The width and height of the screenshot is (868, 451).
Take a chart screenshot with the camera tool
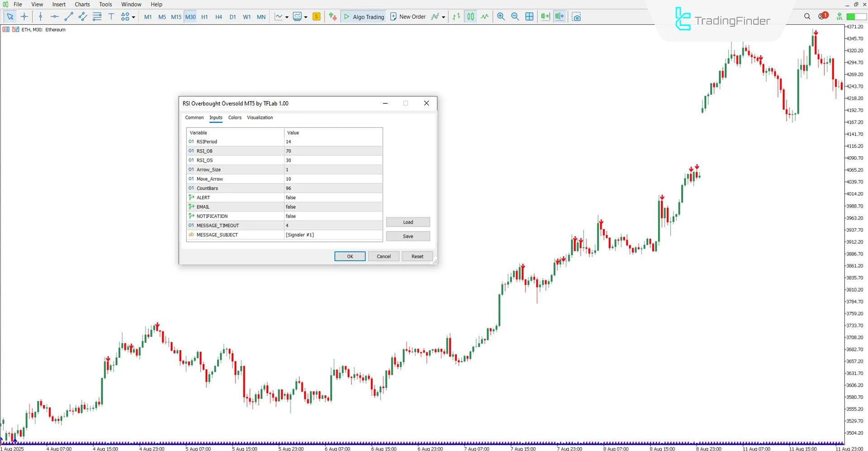577,17
